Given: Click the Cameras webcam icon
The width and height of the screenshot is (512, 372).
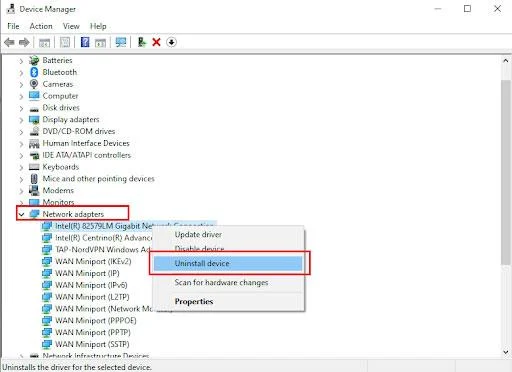Looking at the screenshot, I should (34, 84).
